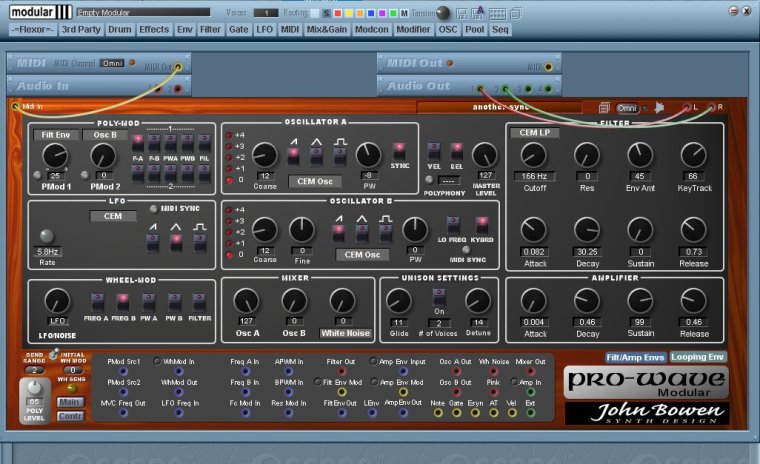Click the LFO Rate value field 5.8Hz
This screenshot has height=464, width=760.
[48, 252]
